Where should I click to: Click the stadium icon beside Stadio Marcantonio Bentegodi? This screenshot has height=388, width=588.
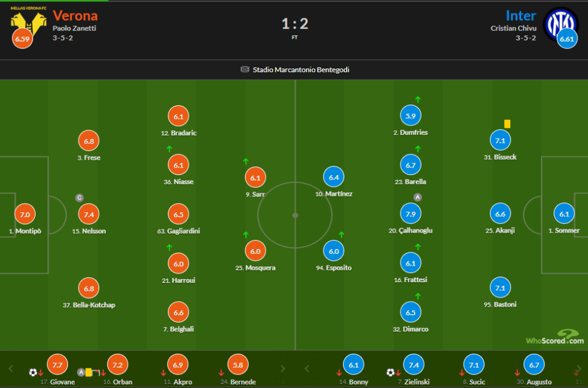point(245,70)
